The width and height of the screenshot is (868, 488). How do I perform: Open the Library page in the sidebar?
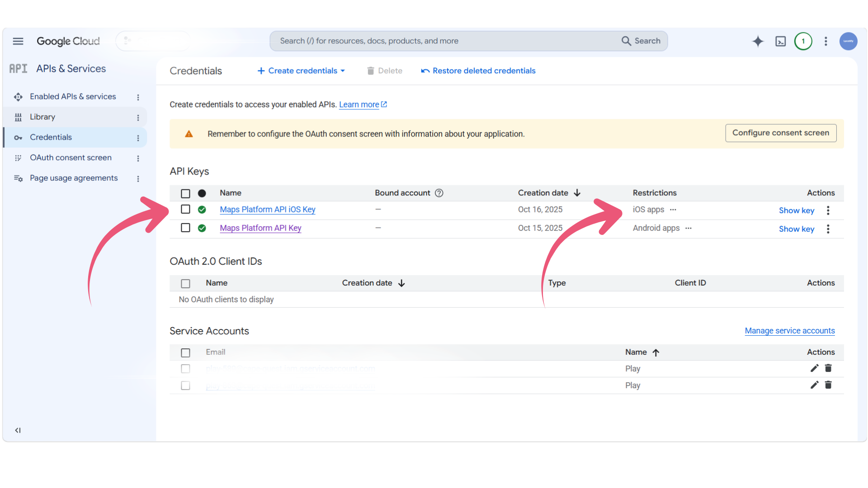click(42, 117)
